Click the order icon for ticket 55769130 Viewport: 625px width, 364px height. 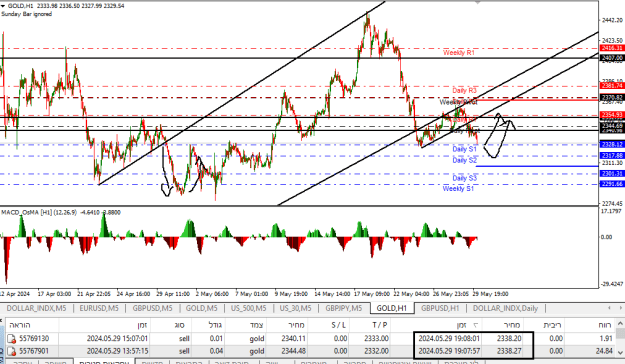[x=12, y=339]
